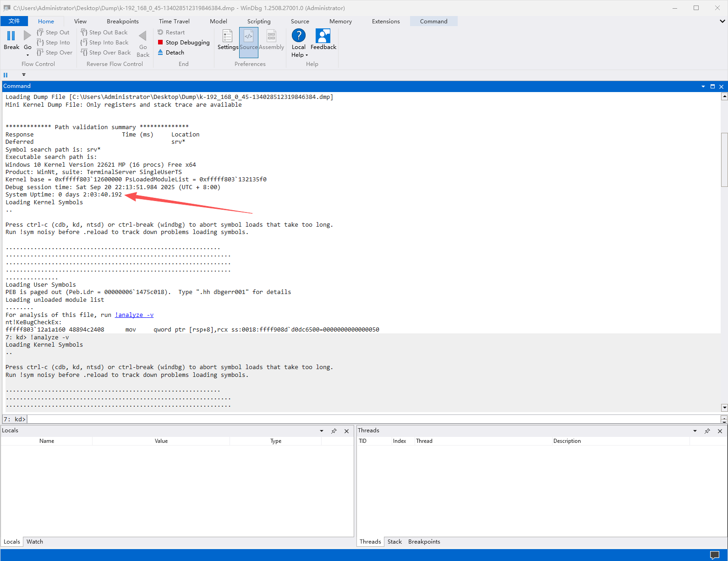Switch to the Stack tab

[x=394, y=542]
